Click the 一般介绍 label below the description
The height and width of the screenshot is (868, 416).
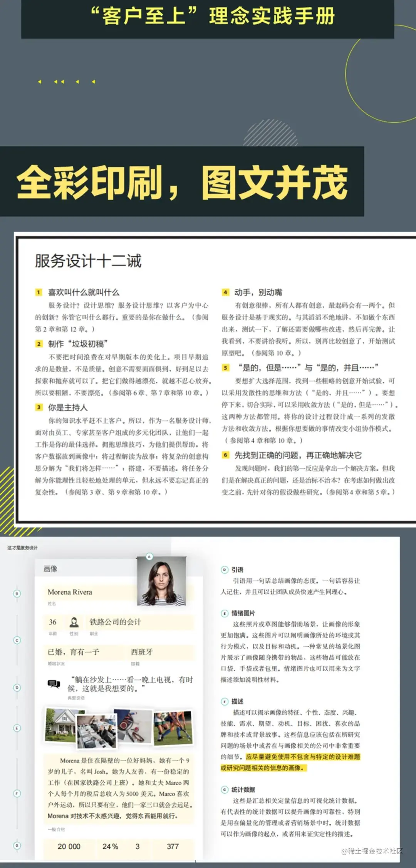coord(56,830)
